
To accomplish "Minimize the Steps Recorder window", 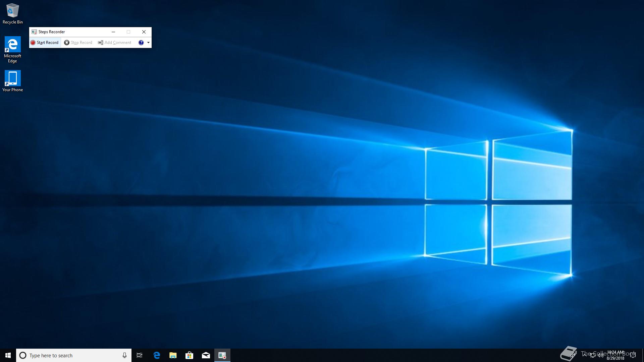I will point(113,32).
